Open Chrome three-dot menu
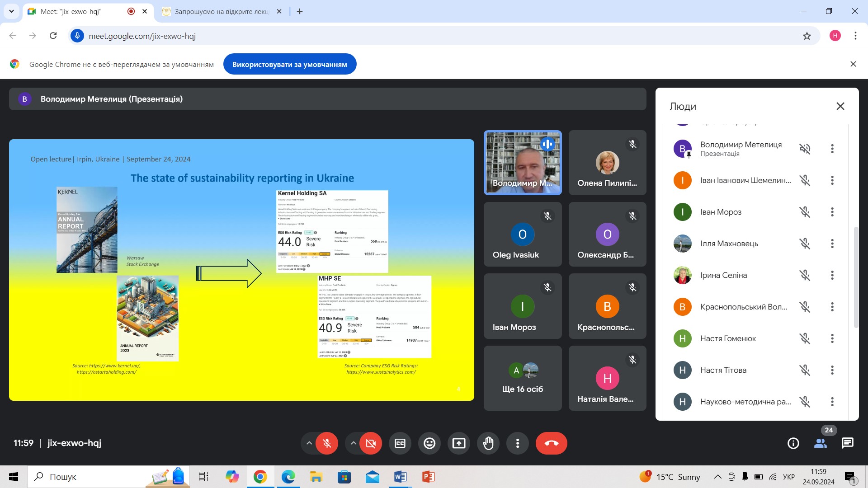This screenshot has width=868, height=488. tap(855, 36)
